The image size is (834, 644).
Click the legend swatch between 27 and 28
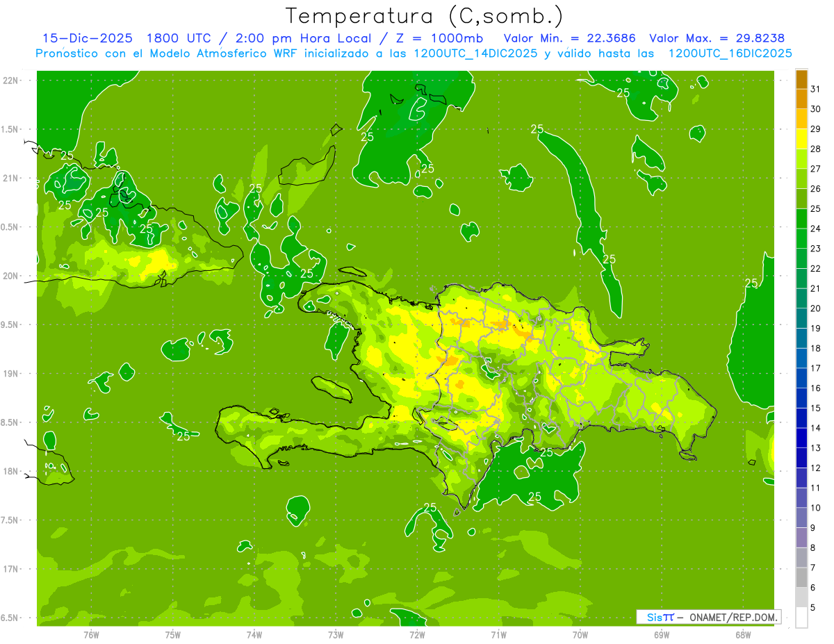[801, 158]
